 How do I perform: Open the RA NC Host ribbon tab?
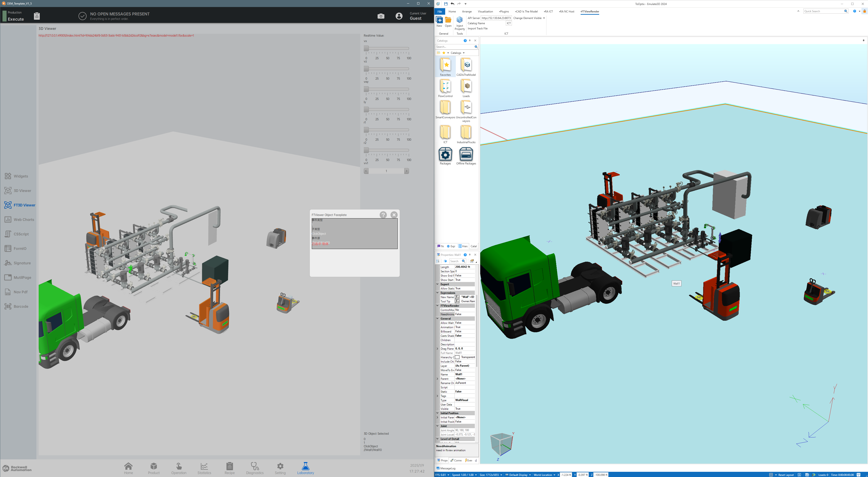coord(567,12)
